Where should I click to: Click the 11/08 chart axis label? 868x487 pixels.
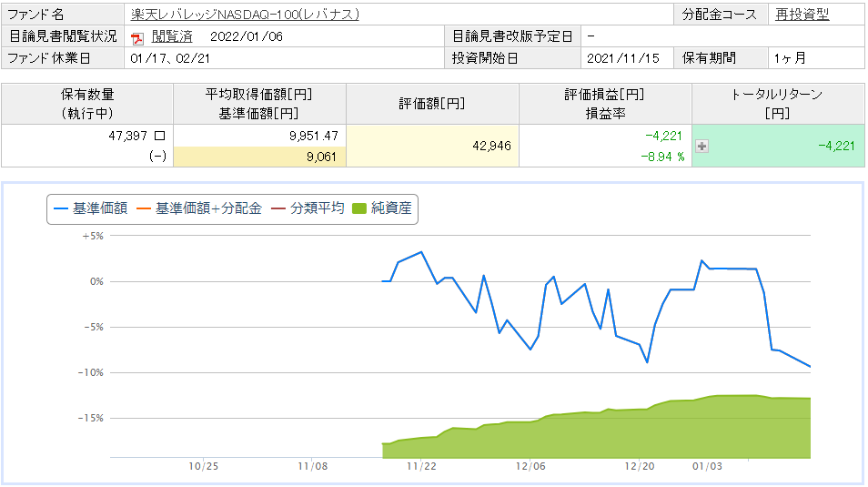point(312,466)
